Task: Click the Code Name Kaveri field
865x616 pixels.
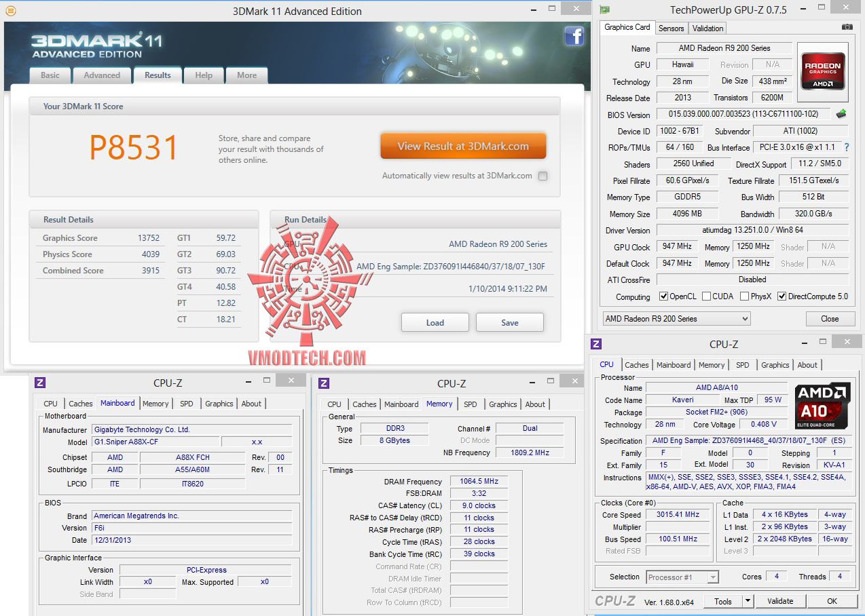Action: point(682,400)
